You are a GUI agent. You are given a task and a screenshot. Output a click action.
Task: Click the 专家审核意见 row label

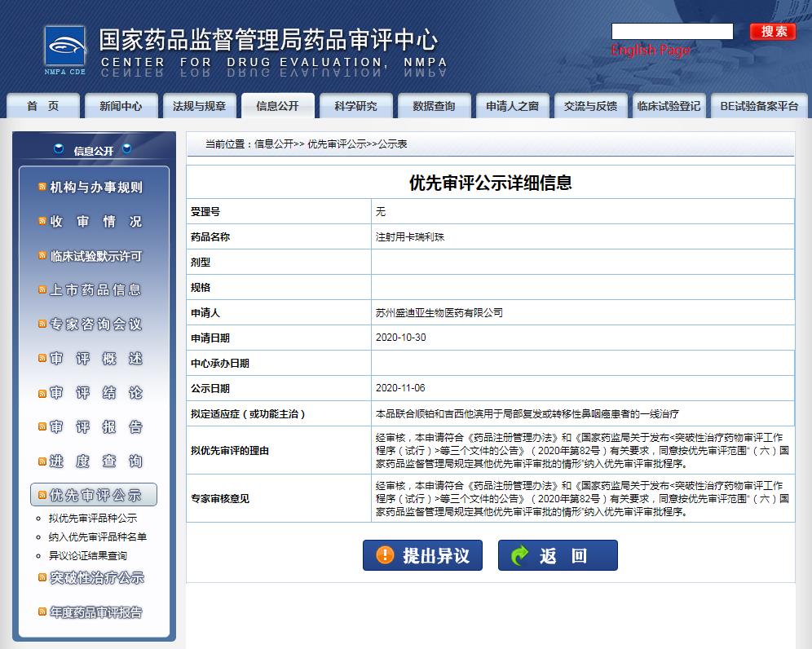pos(220,498)
